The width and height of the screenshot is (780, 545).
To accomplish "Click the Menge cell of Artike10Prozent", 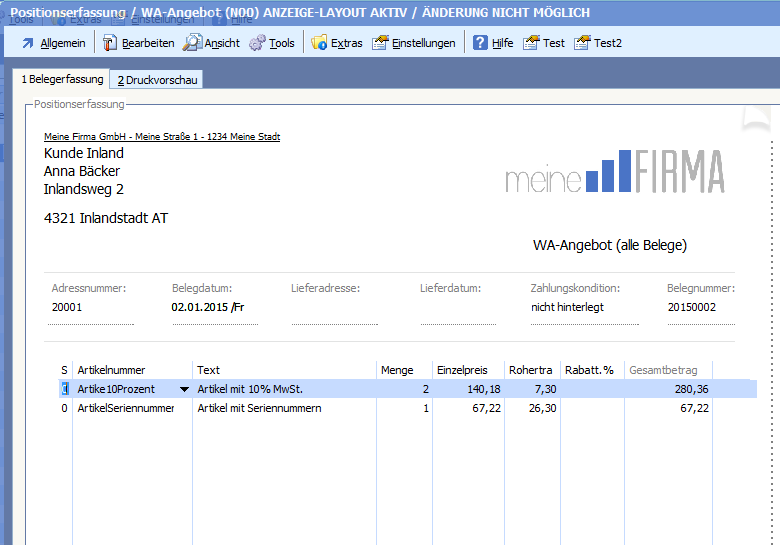I will point(405,389).
